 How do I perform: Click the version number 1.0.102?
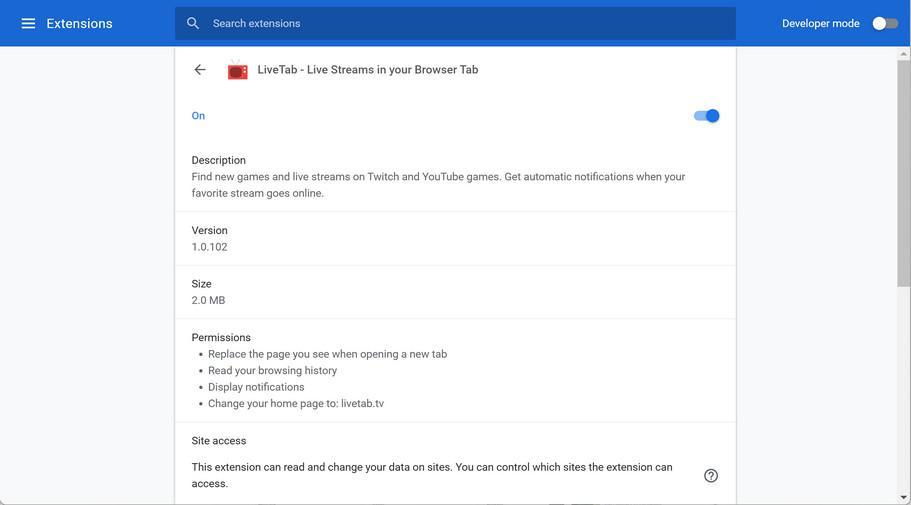(209, 247)
